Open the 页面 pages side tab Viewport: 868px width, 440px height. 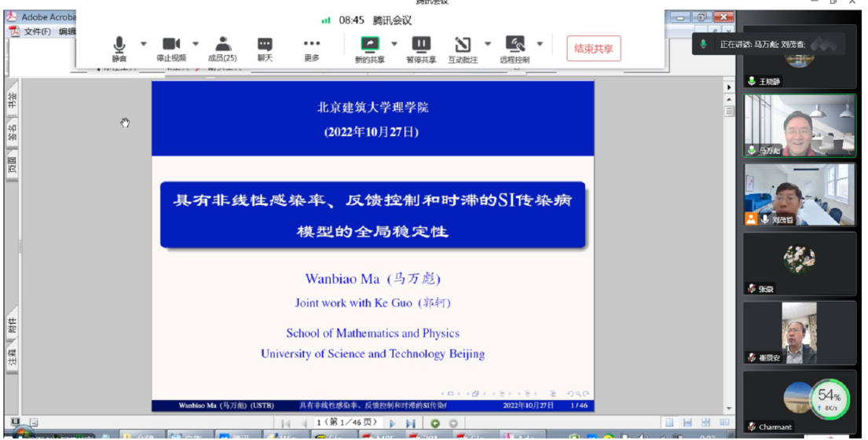(x=12, y=165)
